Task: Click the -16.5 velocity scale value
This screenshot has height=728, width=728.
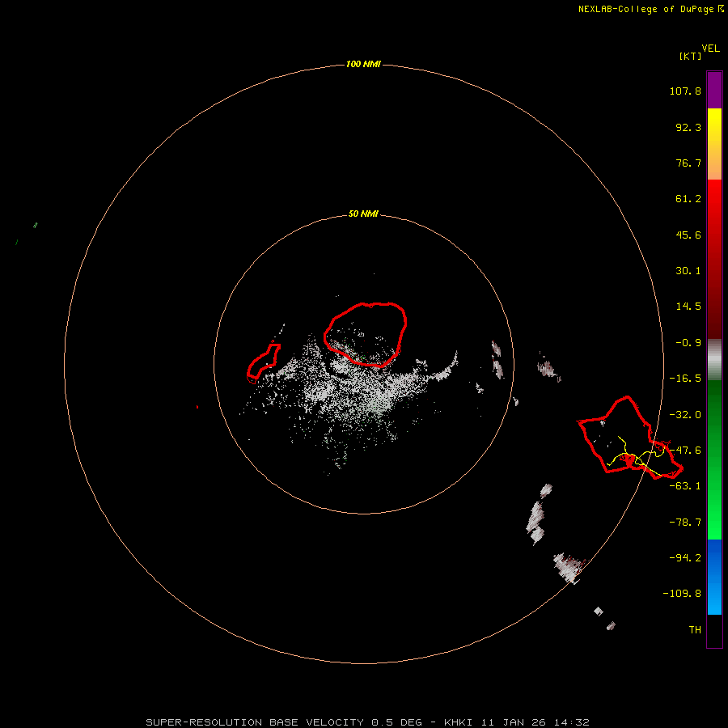Action: coord(685,379)
